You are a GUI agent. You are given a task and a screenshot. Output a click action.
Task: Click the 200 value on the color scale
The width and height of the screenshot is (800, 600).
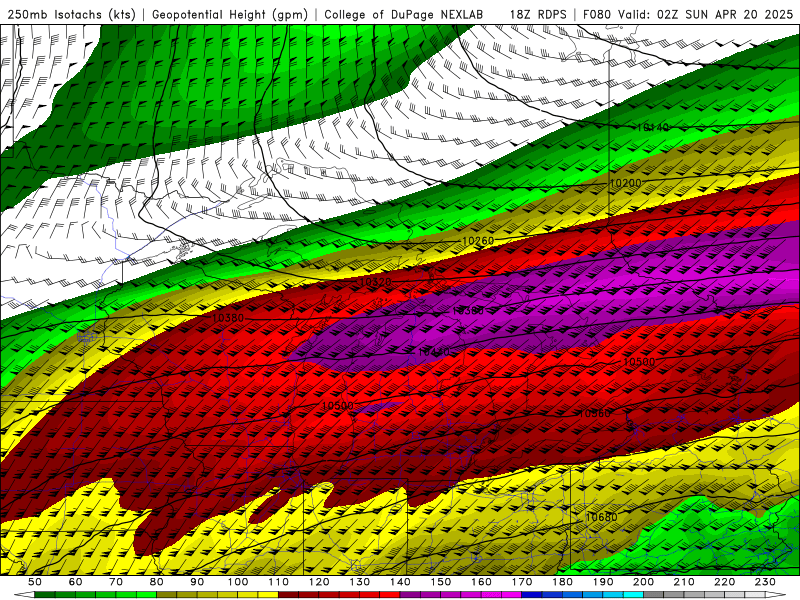point(643,582)
